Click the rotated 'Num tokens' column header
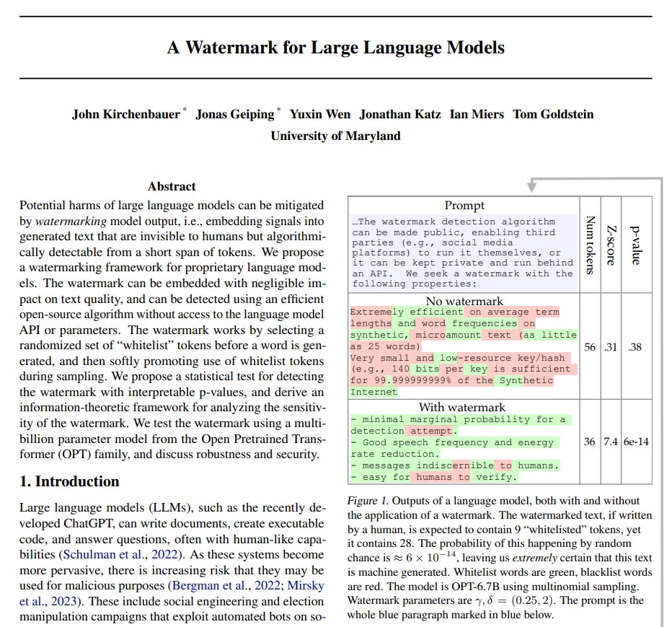 pyautogui.click(x=591, y=245)
